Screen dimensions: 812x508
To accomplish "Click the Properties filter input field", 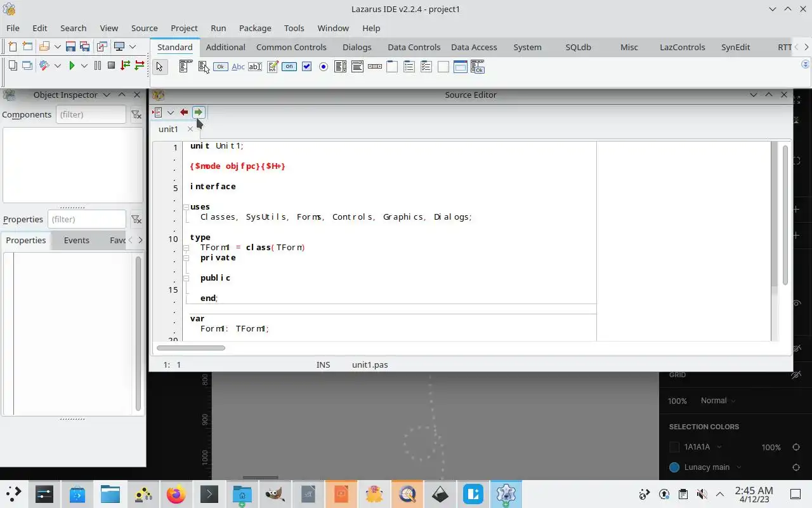I will 87,219.
